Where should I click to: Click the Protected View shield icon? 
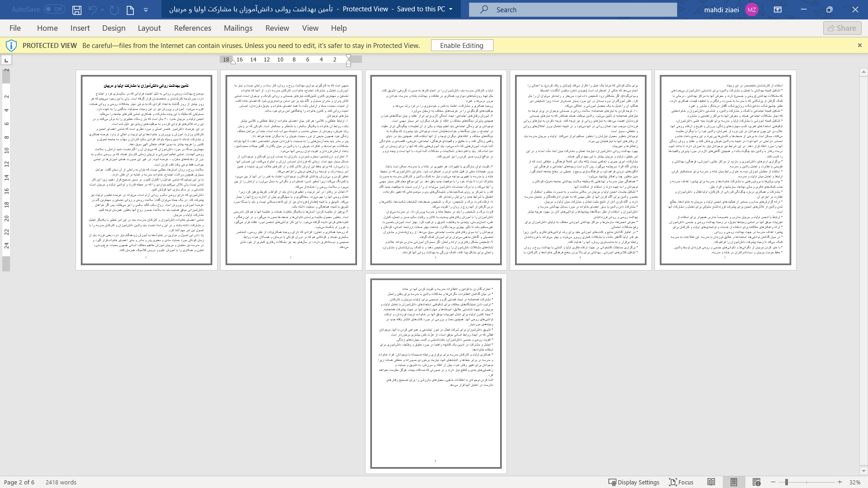click(x=11, y=45)
